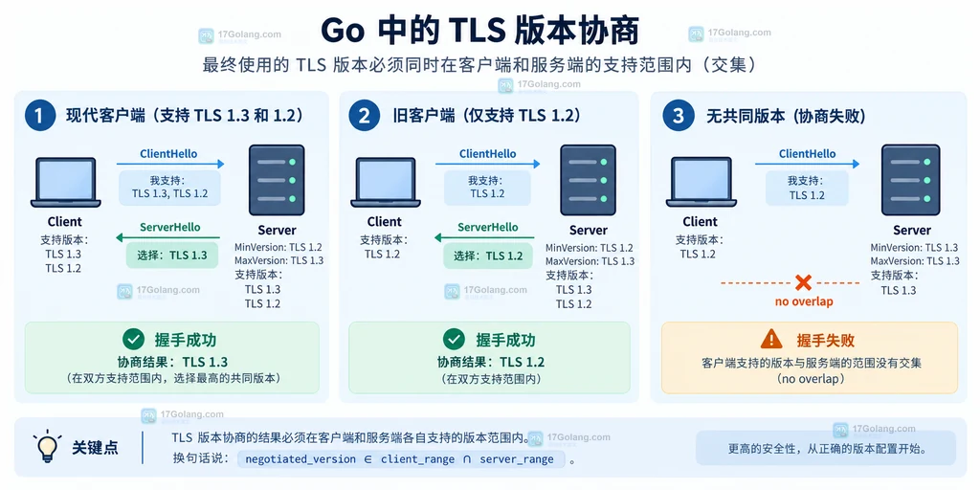Click the server icon in the 旧客户端 panel
This screenshot has height=490, width=980.
click(x=589, y=180)
